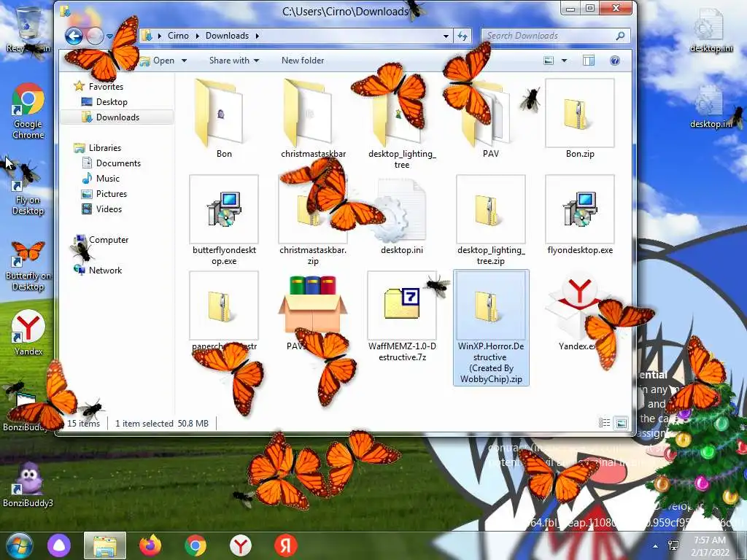Viewport: 747px width, 560px height.
Task: Open the red Yandex taskbar icon
Action: pos(286,545)
